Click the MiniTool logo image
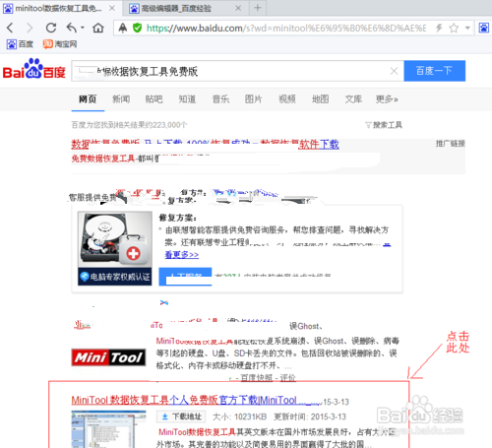Image resolution: width=492 pixels, height=448 pixels. click(x=108, y=357)
